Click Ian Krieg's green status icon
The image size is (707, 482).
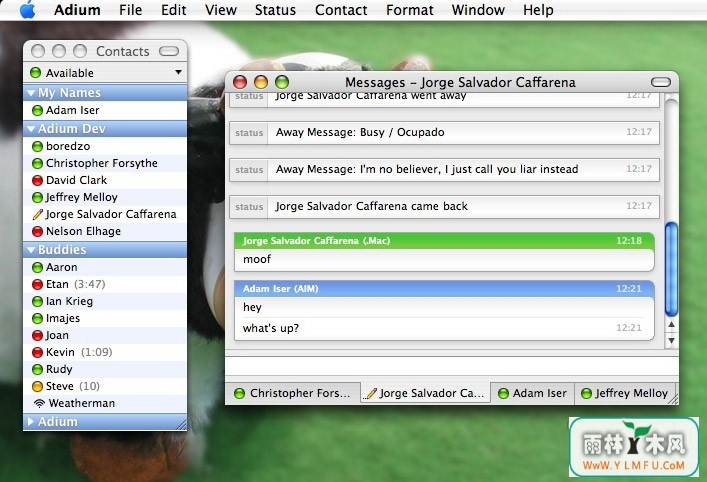[x=37, y=301]
